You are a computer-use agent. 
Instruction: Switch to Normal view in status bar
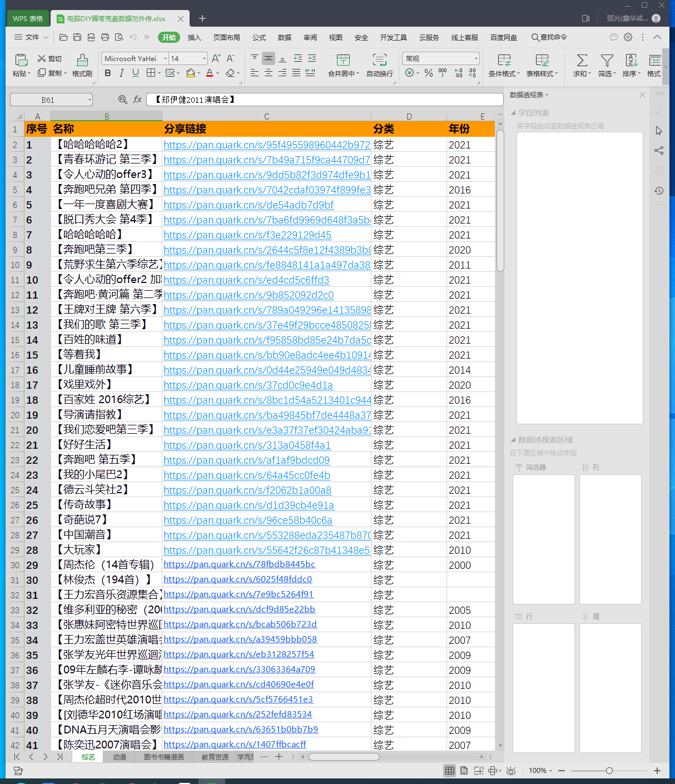click(x=450, y=771)
